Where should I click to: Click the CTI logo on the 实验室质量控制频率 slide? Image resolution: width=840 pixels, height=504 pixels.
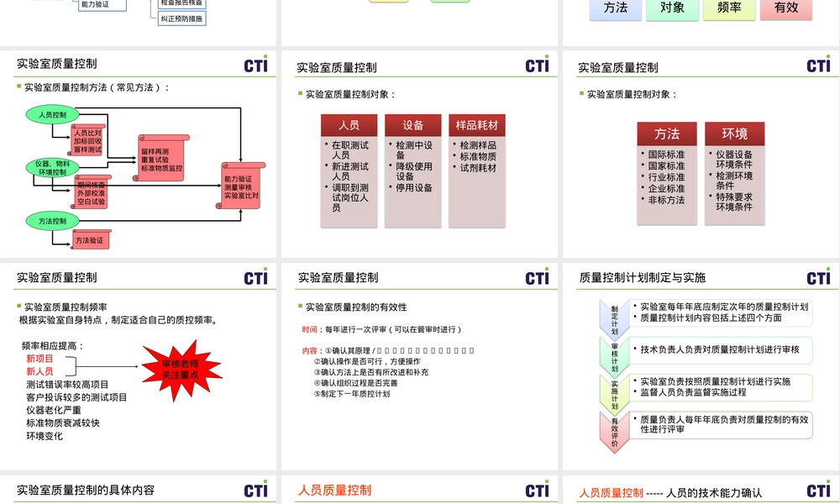(x=255, y=277)
